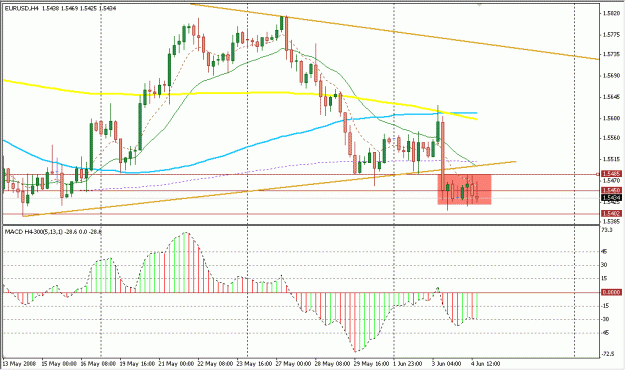
Task: Click the red 1.5450 price level tag
Action: point(611,191)
